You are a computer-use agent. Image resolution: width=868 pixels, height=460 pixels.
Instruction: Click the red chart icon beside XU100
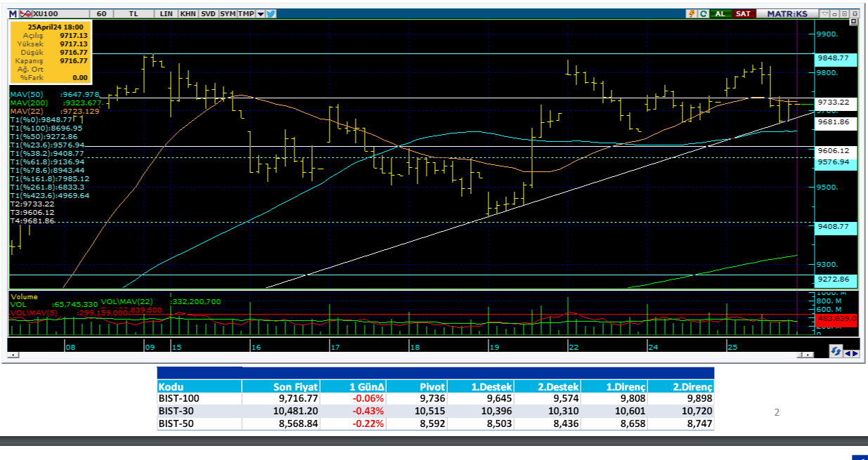[x=25, y=13]
